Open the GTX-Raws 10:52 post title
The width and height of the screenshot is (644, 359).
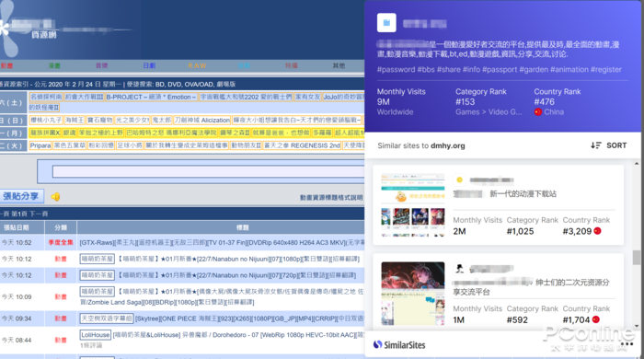[x=222, y=243]
